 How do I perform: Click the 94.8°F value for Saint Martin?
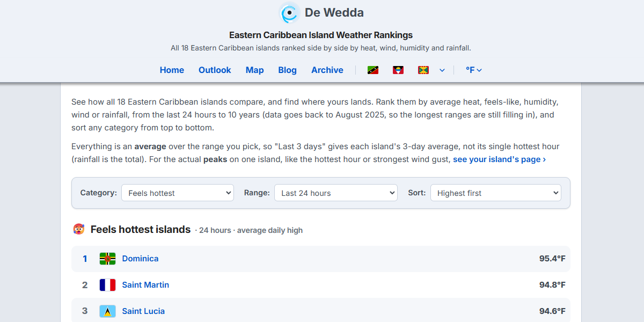click(x=552, y=285)
